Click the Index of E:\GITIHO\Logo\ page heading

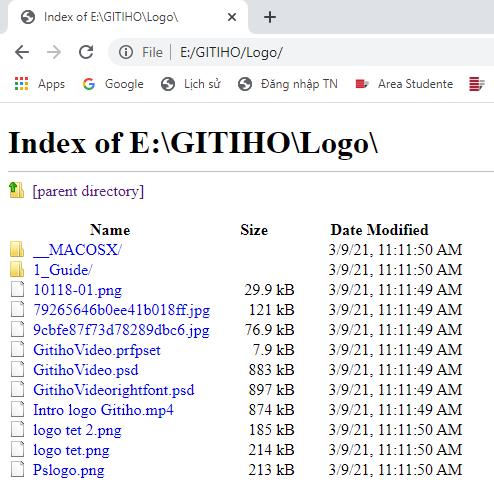193,143
